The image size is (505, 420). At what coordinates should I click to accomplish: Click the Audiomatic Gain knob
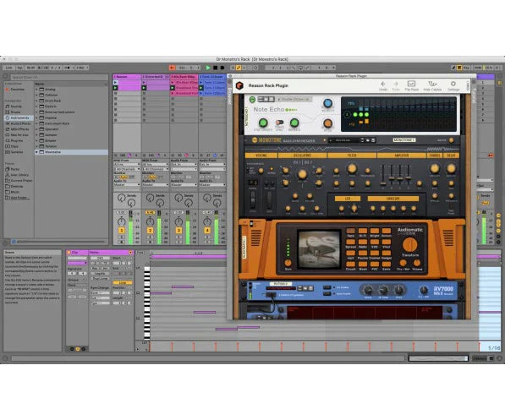click(288, 262)
